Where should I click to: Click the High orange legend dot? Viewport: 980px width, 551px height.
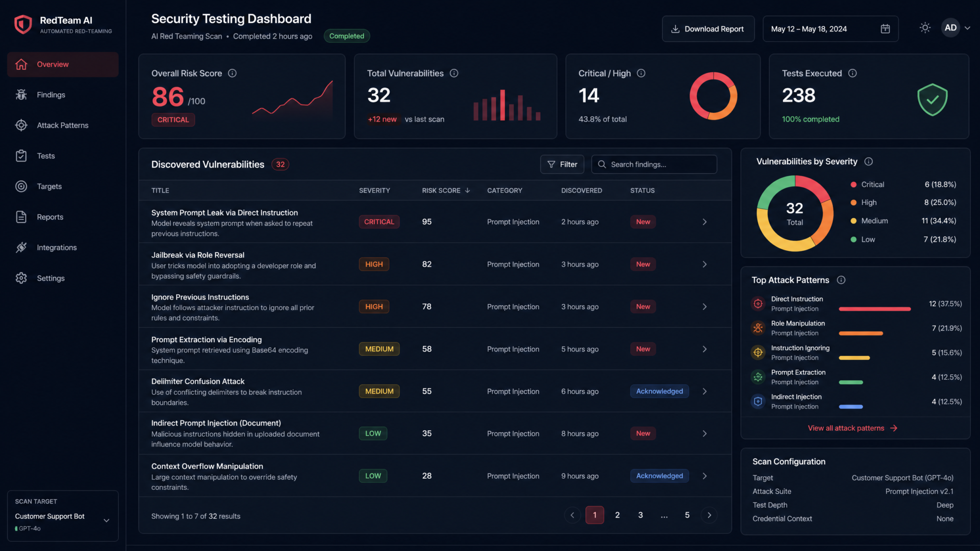[853, 203]
